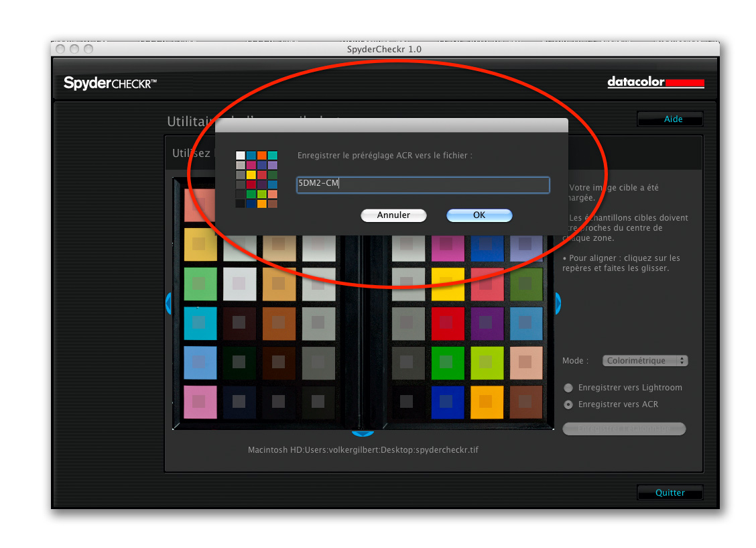The height and width of the screenshot is (548, 756).
Task: Click the SpyderCHECKR logo
Action: (x=110, y=83)
